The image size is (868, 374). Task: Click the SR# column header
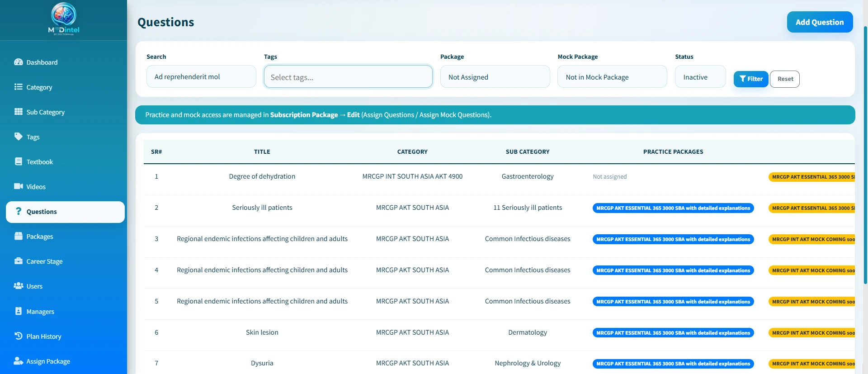point(156,152)
